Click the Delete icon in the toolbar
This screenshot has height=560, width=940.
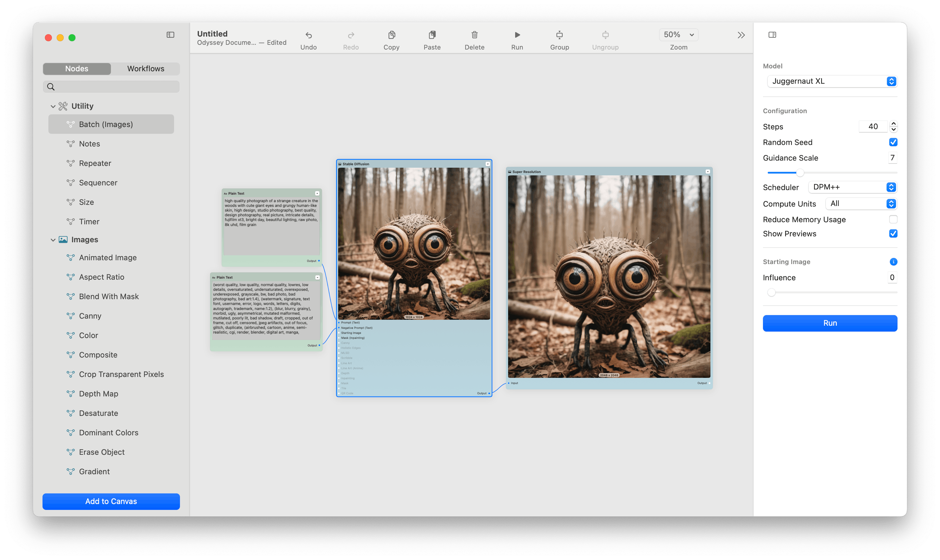474,35
